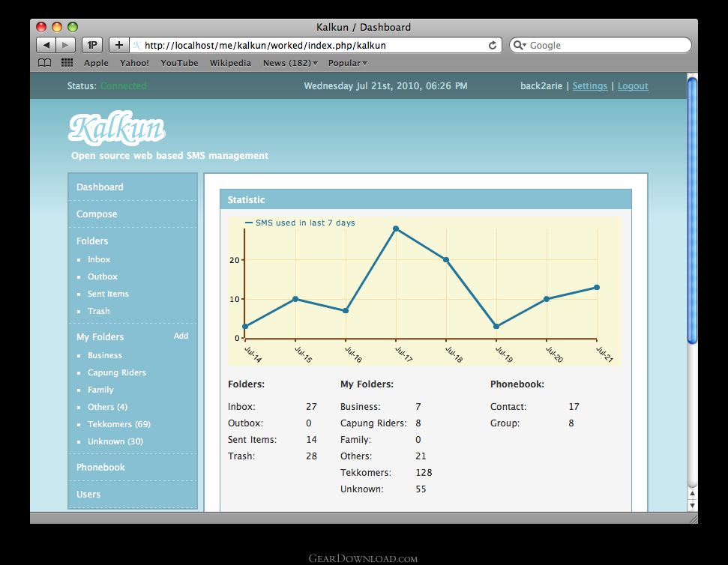Log out via Logout link
This screenshot has width=728, height=565.
[x=633, y=86]
